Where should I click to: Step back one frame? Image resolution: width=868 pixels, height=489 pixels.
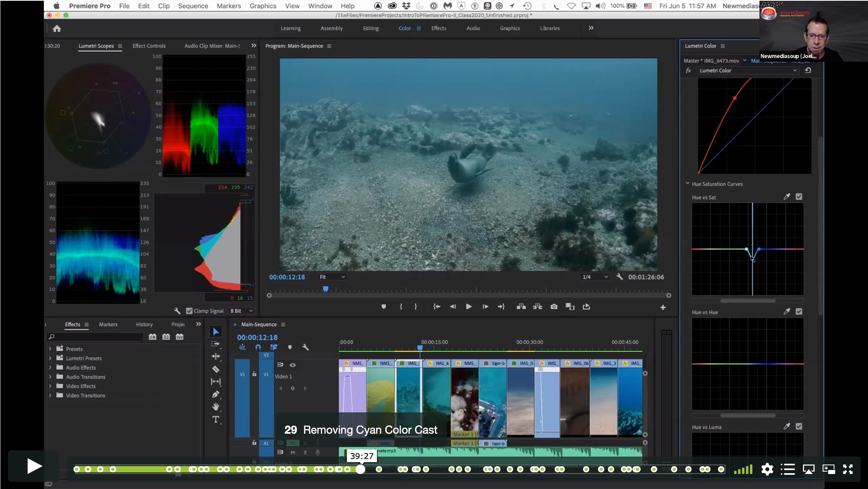(453, 307)
